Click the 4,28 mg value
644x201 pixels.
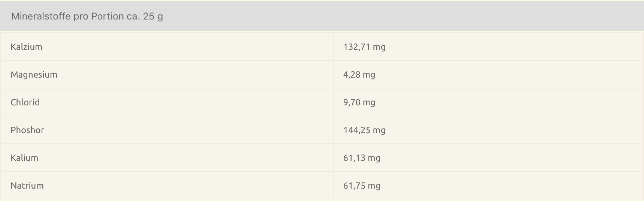pos(359,75)
